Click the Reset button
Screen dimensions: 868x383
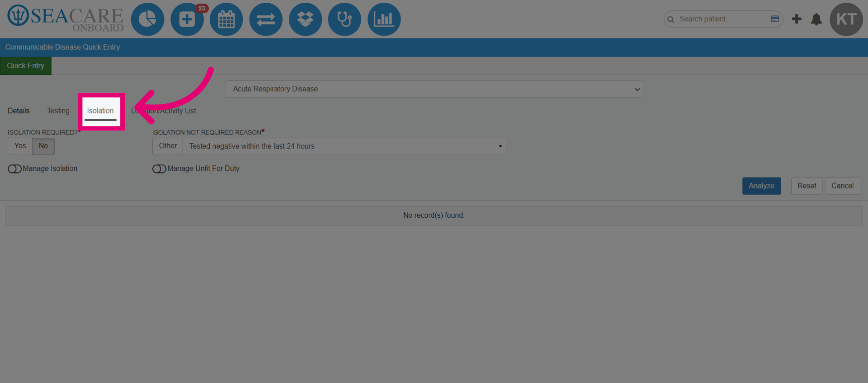[807, 186]
